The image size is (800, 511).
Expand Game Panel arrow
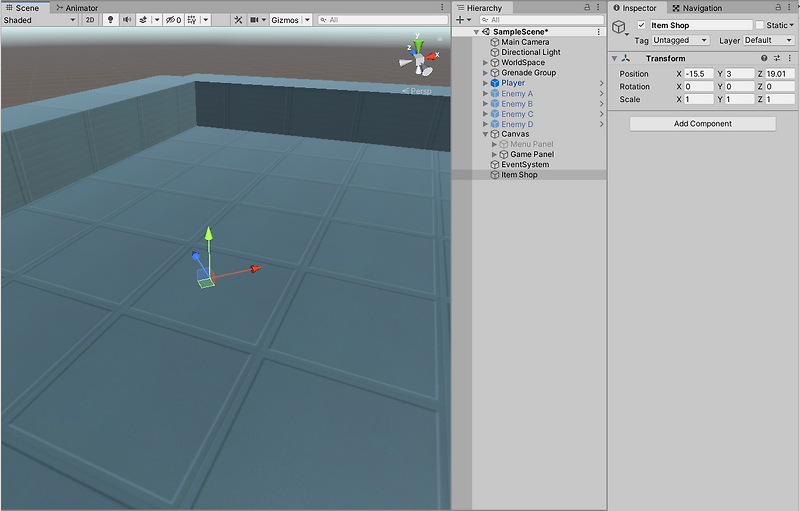(x=494, y=154)
